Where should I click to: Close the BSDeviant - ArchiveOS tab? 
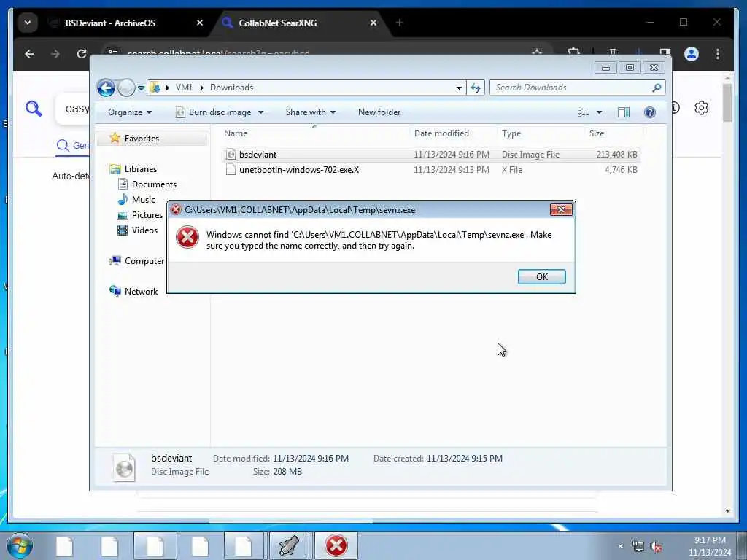200,23
